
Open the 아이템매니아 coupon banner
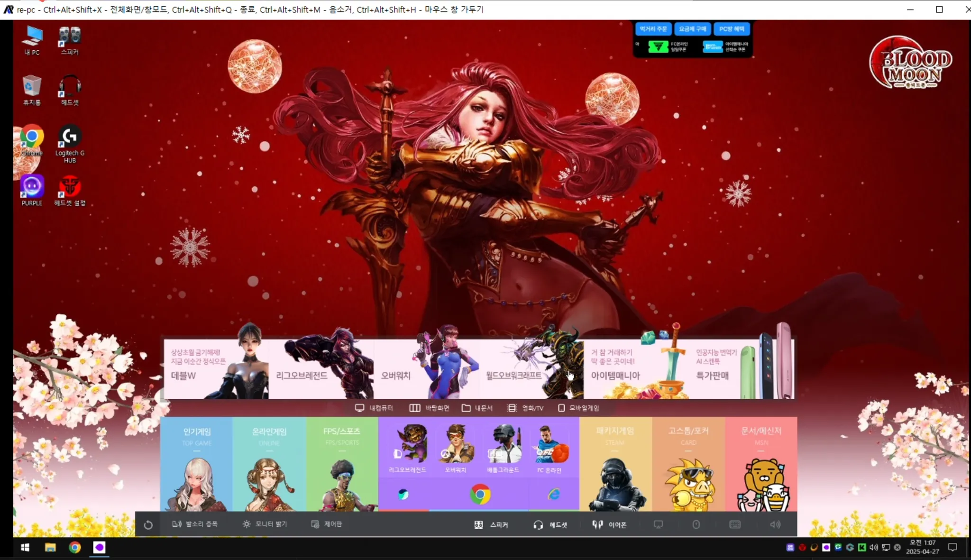tap(725, 46)
